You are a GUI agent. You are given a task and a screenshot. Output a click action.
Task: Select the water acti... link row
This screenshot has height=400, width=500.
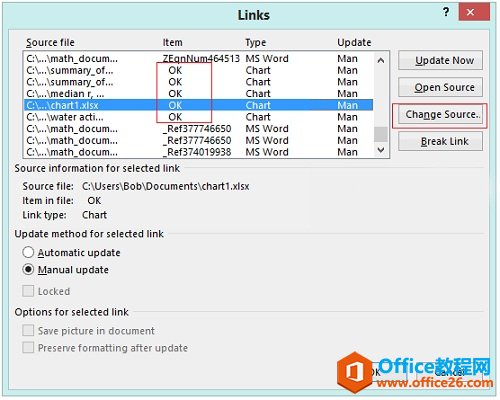click(x=199, y=117)
